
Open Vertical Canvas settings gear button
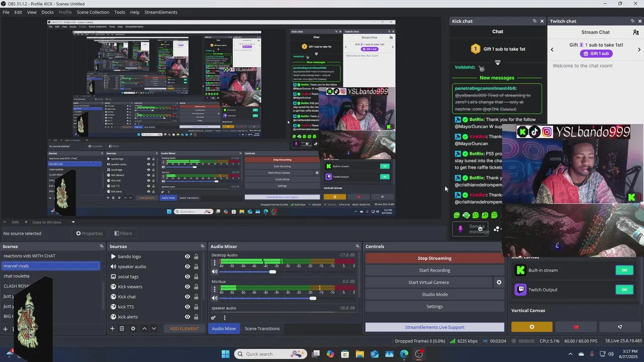tap(532, 327)
